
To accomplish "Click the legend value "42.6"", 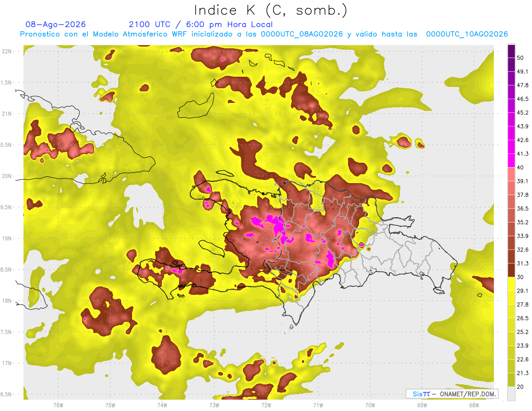I will tap(523, 140).
